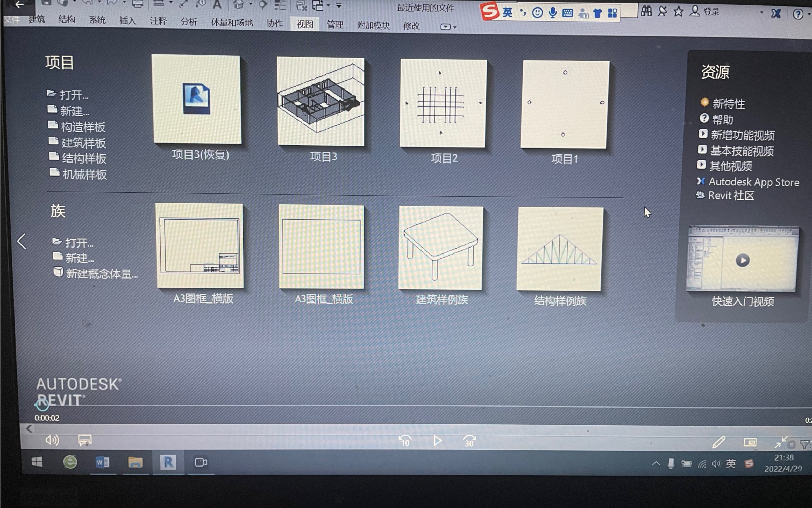Open the Switch Windows dropdown arrow
The height and width of the screenshot is (508, 812).
click(x=328, y=5)
